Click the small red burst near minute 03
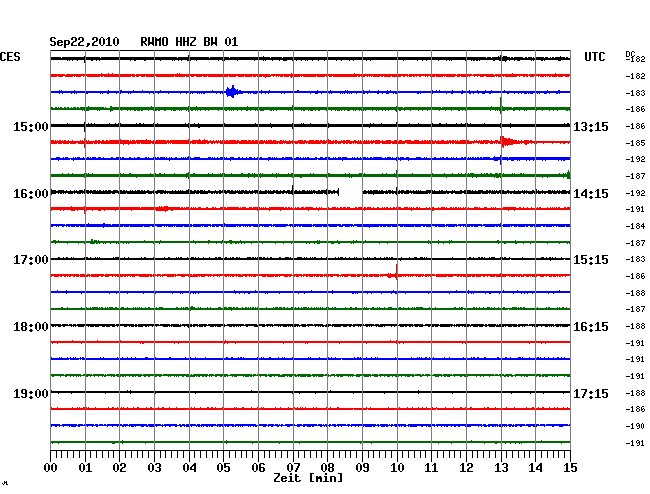This screenshot has width=650, height=494. pos(163,208)
